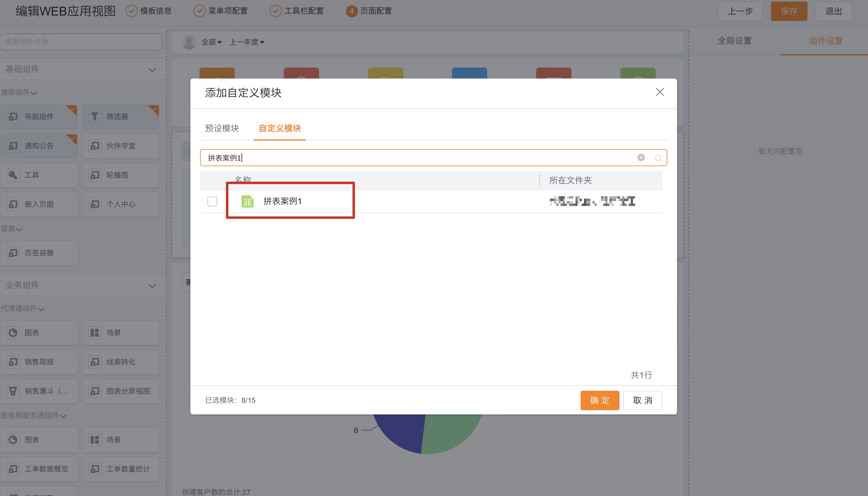This screenshot has height=496, width=868.
Task: Select the 导航组件 navigation component icon
Action: pyautogui.click(x=12, y=117)
